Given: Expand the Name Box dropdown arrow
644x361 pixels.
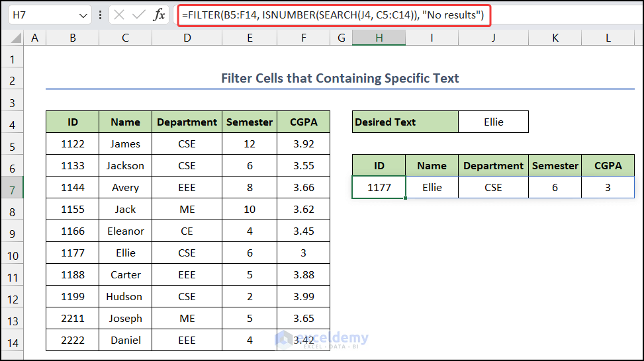Looking at the screenshot, I should (83, 15).
